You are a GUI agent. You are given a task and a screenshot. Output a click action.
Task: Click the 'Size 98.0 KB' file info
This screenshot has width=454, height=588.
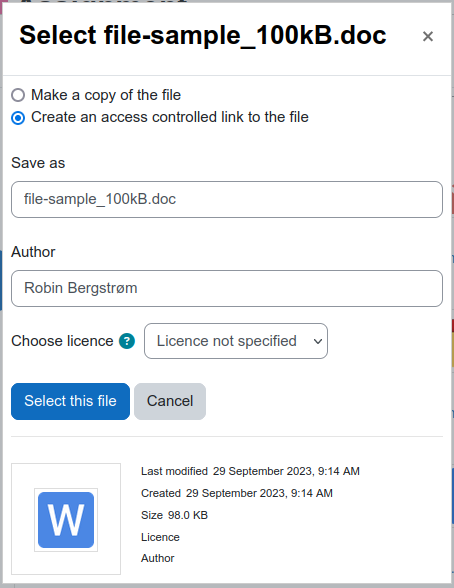[x=174, y=515]
